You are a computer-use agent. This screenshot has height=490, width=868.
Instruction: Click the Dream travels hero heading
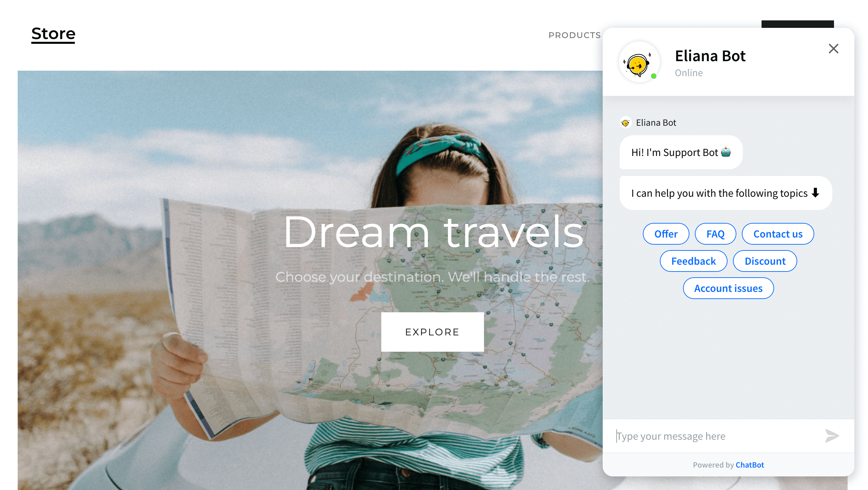pos(434,232)
